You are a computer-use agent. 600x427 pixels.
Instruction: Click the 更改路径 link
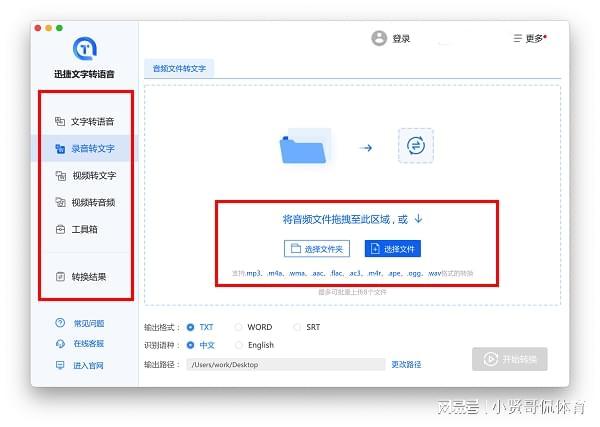coord(406,365)
